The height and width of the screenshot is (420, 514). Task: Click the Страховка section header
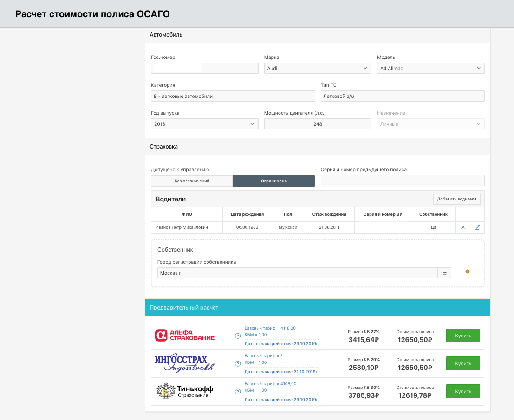click(318, 147)
